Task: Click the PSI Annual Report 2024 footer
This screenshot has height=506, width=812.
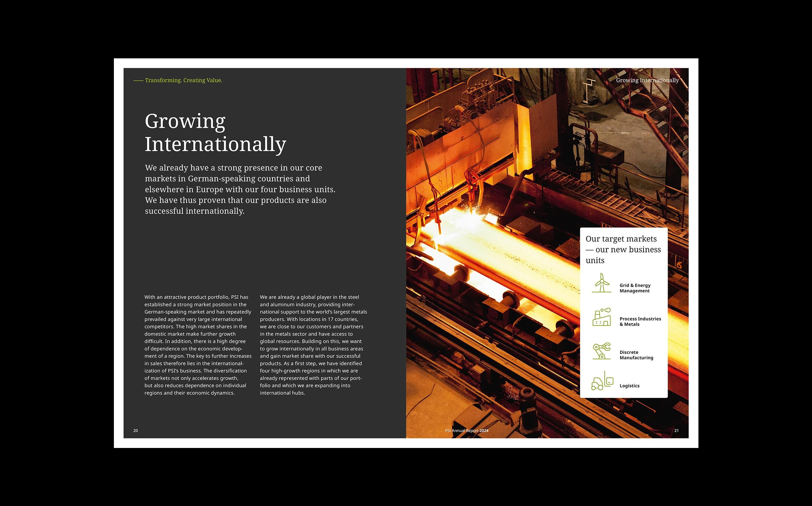Action: (x=466, y=431)
